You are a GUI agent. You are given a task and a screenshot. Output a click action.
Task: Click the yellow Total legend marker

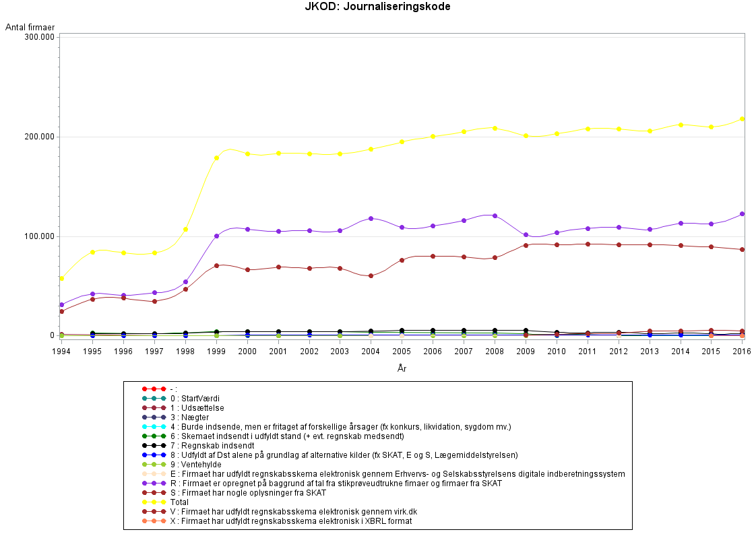coord(154,502)
